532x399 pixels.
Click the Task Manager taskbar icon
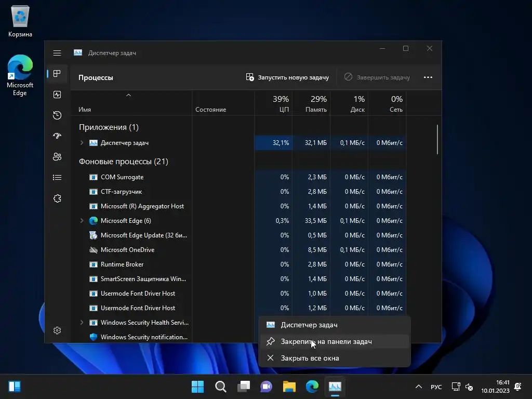point(335,387)
